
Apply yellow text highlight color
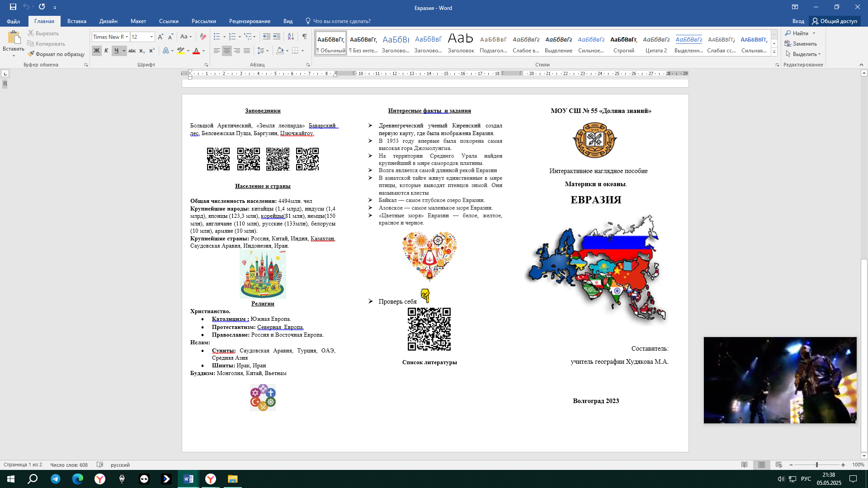(181, 51)
